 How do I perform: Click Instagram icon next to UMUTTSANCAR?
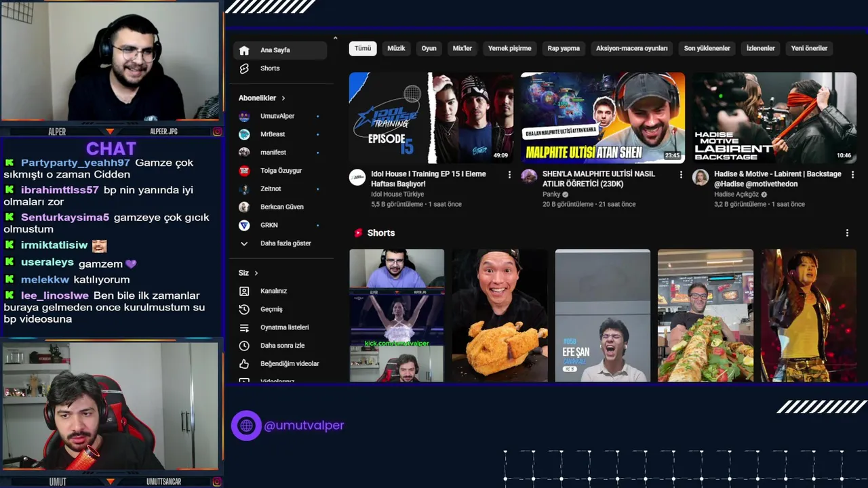218,482
